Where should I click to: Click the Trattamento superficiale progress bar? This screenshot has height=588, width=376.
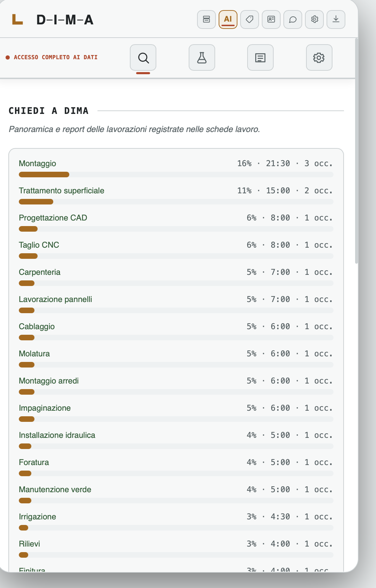coord(176,202)
